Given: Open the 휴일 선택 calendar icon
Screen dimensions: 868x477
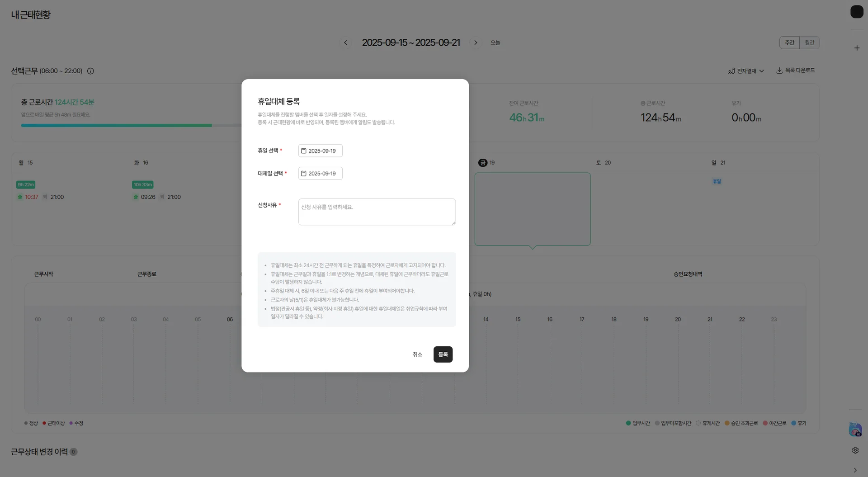Looking at the screenshot, I should coord(304,150).
